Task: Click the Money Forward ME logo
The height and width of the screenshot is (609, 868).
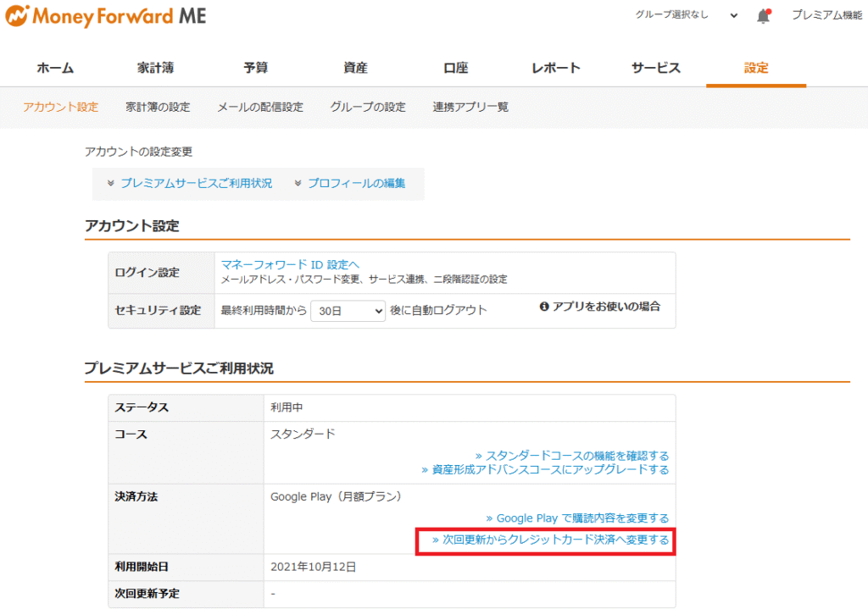Action: (x=105, y=16)
